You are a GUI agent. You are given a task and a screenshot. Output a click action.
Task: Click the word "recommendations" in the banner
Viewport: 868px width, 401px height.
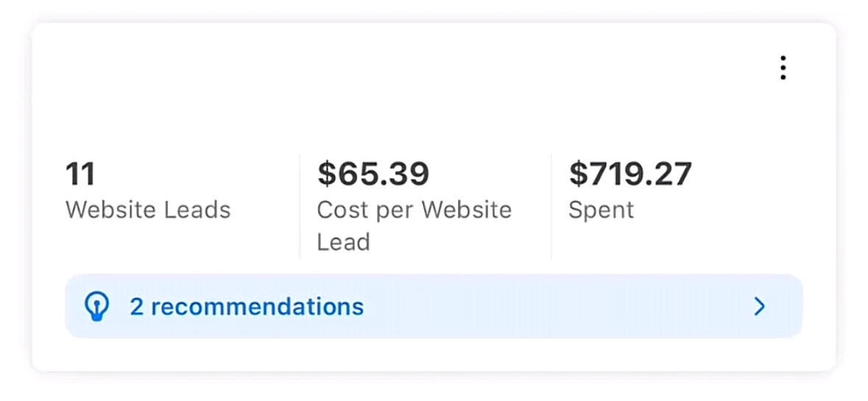click(257, 307)
